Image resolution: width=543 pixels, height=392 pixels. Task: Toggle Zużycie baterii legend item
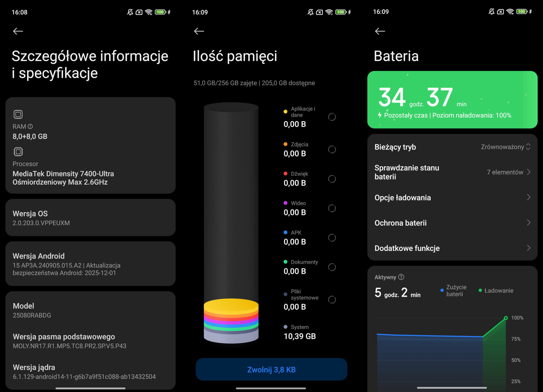pos(454,290)
